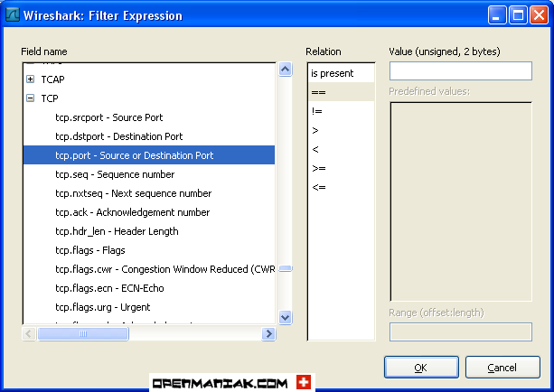Select tcp.dstport - Destination Port field

point(118,136)
